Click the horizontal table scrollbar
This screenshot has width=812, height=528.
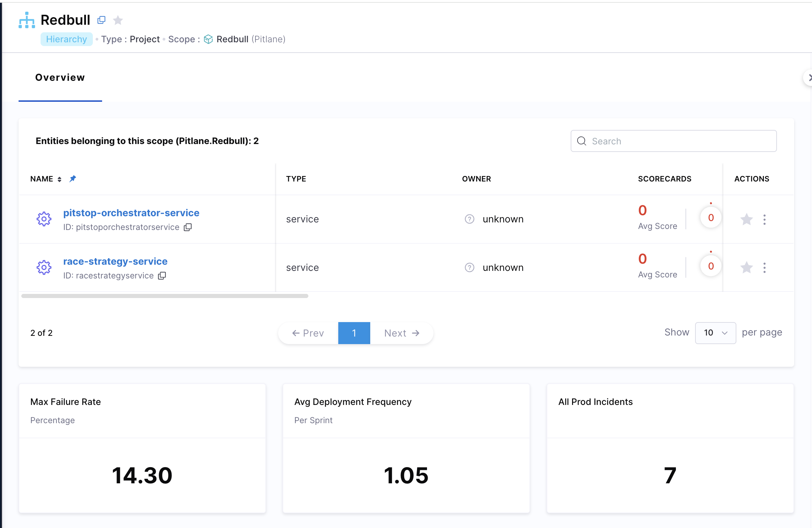point(165,296)
